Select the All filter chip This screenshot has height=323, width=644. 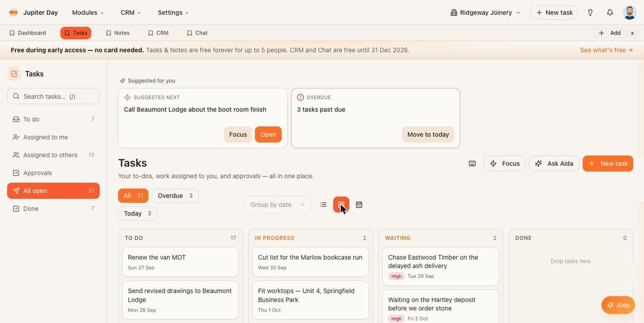tap(133, 196)
